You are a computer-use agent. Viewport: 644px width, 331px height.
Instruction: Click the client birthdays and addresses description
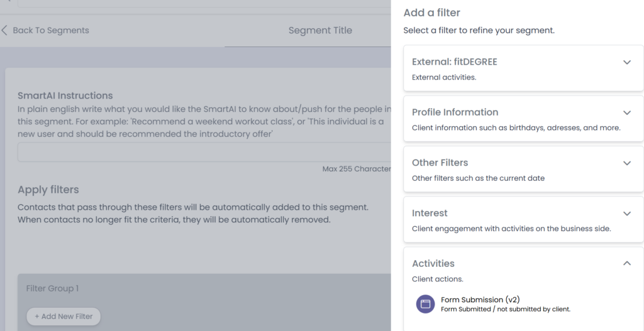click(x=516, y=128)
